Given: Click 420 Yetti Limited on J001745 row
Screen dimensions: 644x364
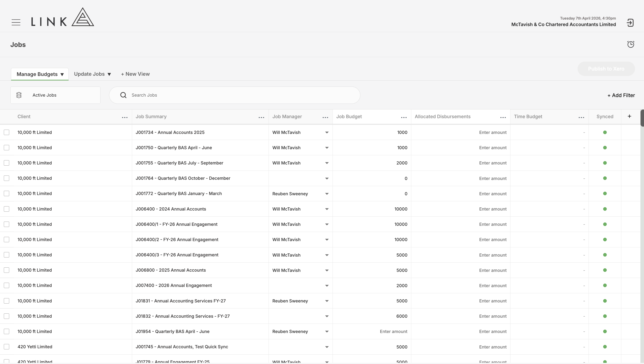Looking at the screenshot, I should click(x=35, y=347).
